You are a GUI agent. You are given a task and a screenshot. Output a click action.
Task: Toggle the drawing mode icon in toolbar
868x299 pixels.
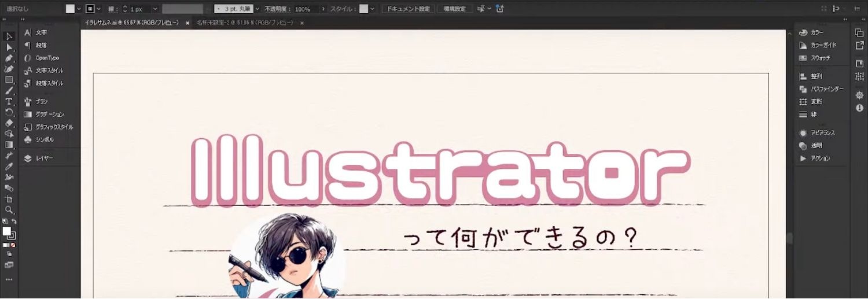tap(9, 253)
